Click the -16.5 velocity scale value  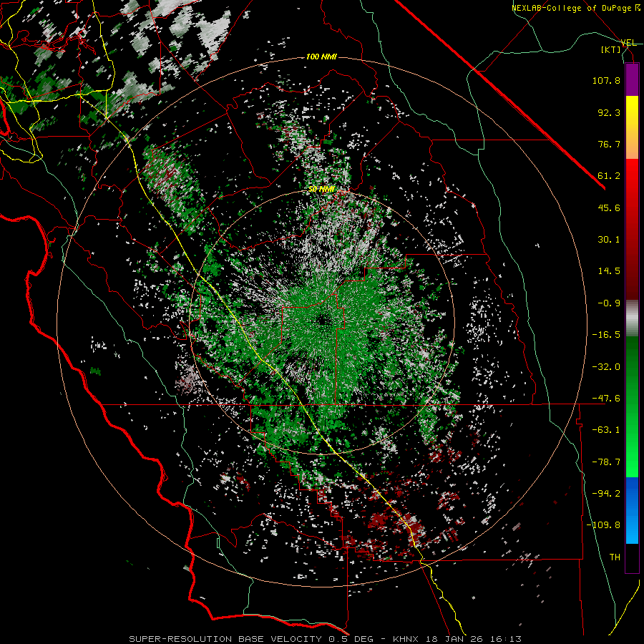[x=606, y=335]
